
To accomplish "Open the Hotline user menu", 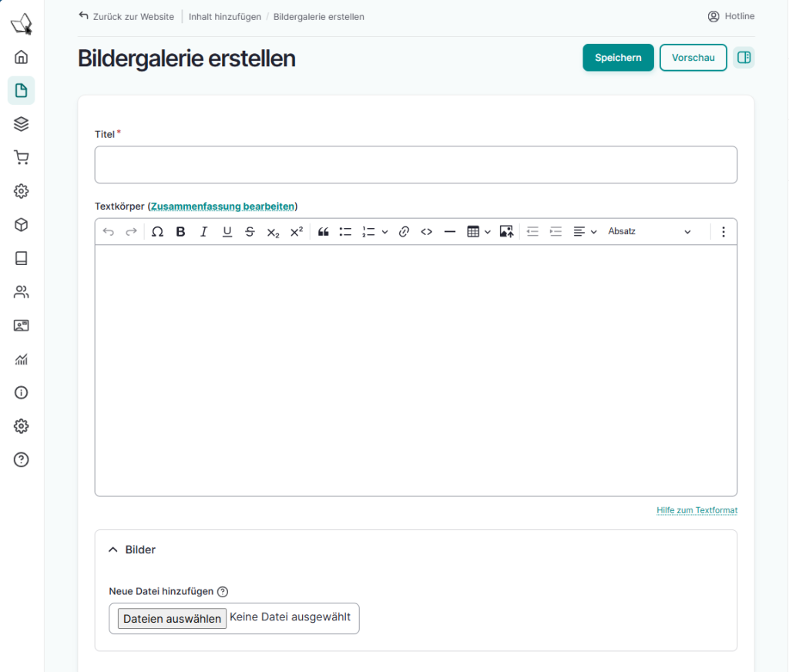I will pyautogui.click(x=731, y=16).
